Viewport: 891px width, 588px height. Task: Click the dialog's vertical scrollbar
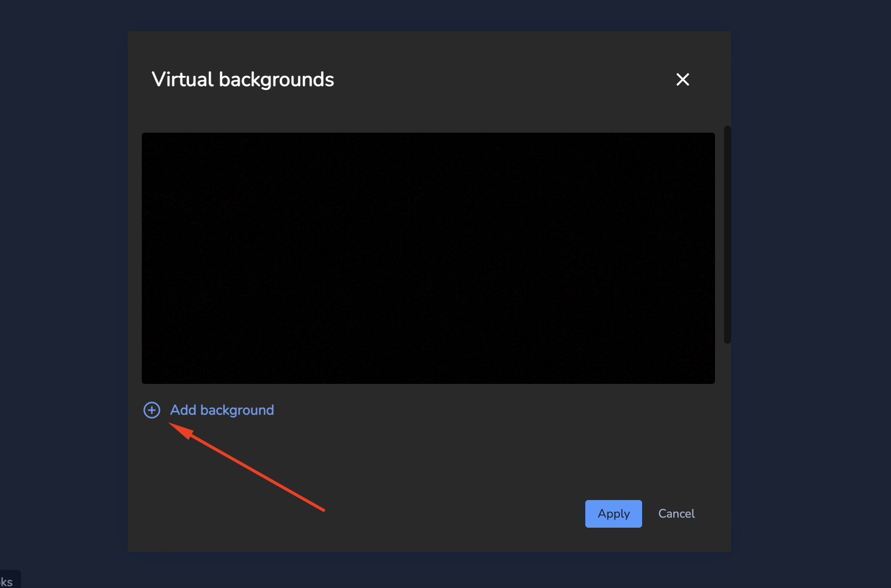point(727,234)
